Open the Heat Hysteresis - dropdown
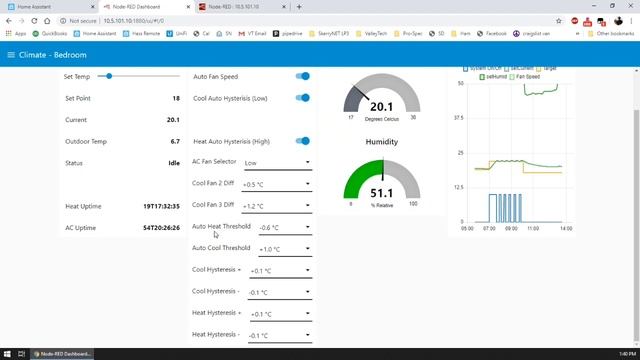The height and width of the screenshot is (360, 640). [x=280, y=336]
